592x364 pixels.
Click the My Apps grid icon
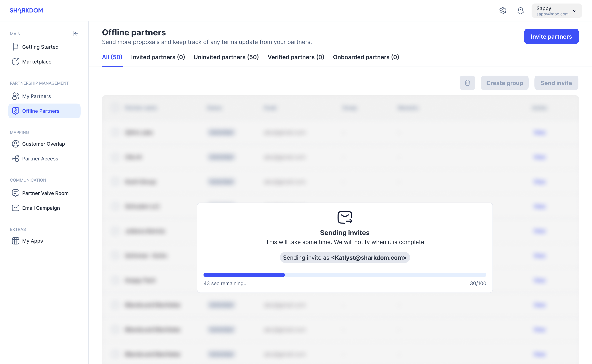[x=15, y=241]
